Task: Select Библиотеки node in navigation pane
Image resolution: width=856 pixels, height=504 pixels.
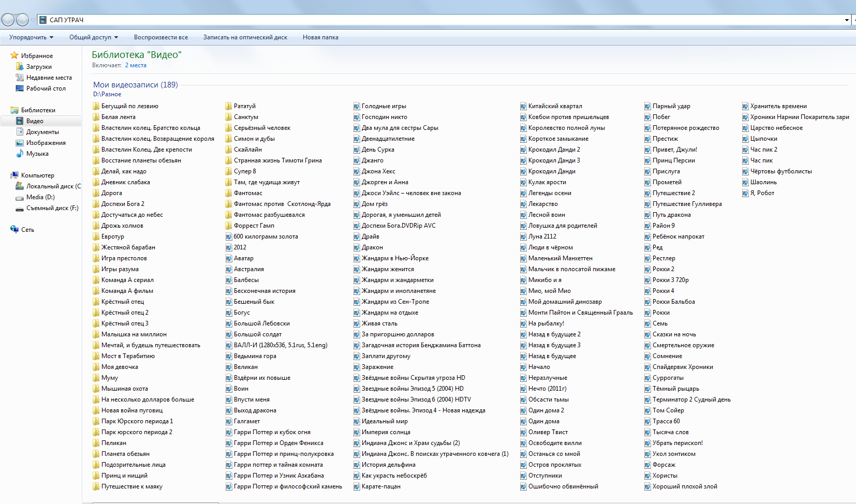Action: (x=38, y=110)
